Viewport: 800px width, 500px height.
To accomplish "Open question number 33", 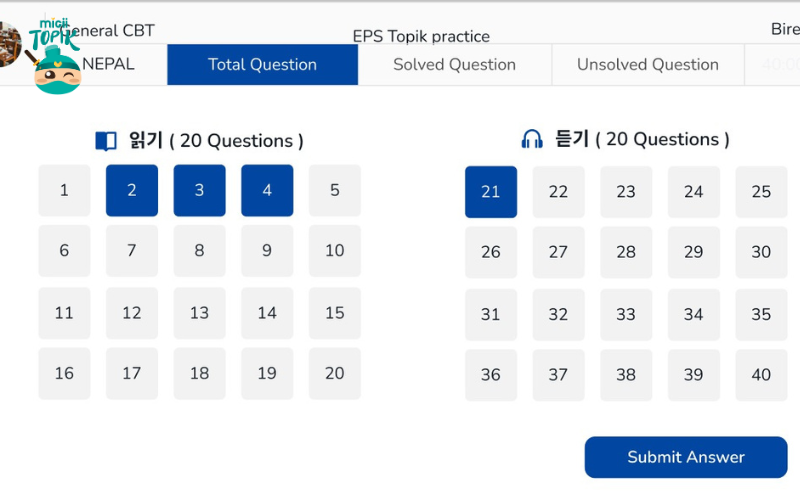I will pos(626,315).
